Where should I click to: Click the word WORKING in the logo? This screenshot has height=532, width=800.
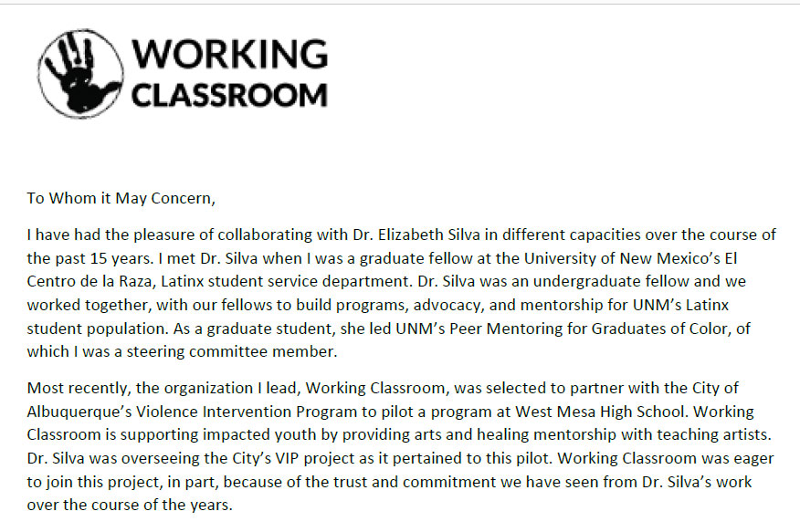pyautogui.click(x=229, y=54)
